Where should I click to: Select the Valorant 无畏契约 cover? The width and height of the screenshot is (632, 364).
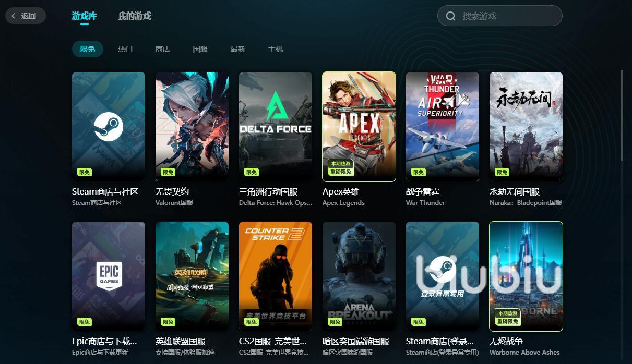pyautogui.click(x=192, y=127)
